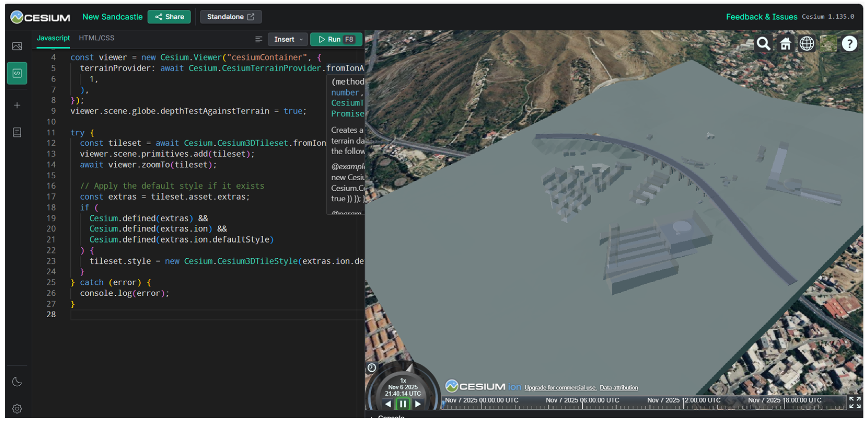Click the Share button
This screenshot has width=868, height=425.
[x=169, y=17]
